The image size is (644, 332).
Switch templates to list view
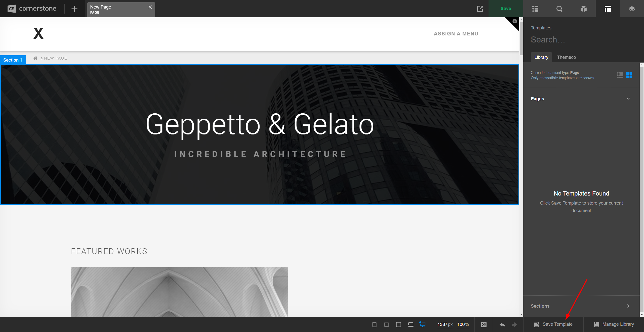(x=620, y=75)
